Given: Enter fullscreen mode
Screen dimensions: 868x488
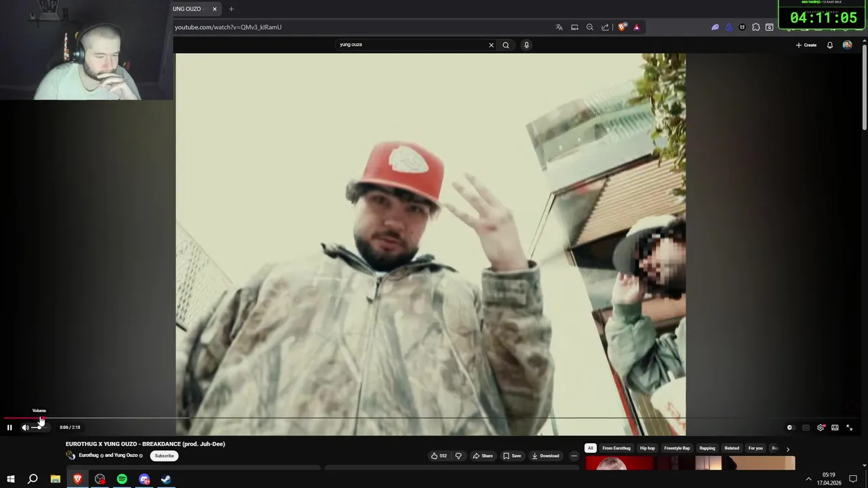Looking at the screenshot, I should point(849,428).
